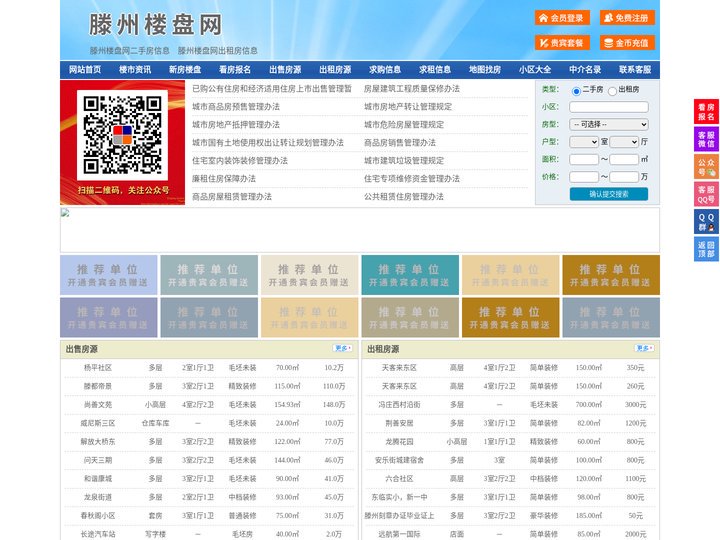720x540 pixels.
Task: Open the 住宅室内装饰装修管理办法 link
Action: (x=240, y=161)
